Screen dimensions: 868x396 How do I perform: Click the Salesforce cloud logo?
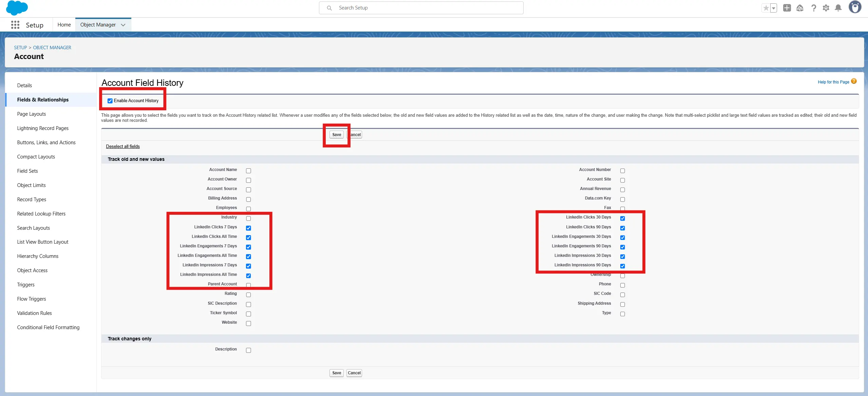(17, 8)
